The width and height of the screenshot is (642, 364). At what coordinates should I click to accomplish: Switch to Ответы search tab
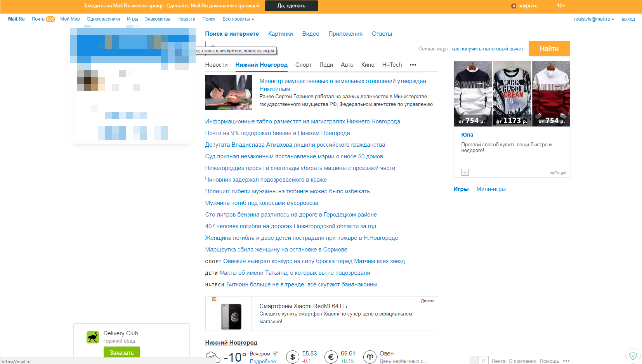point(382,34)
